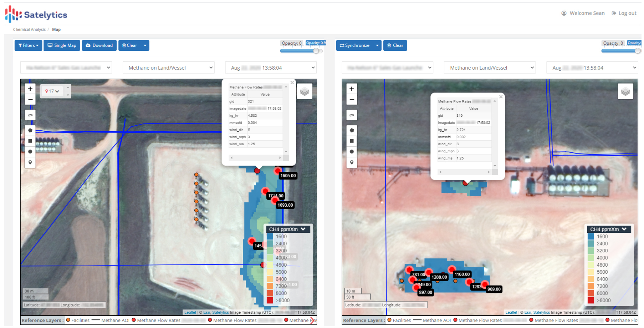This screenshot has width=644, height=328.
Task: Open left Methane on Land/Vessel dropdown
Action: coord(169,68)
